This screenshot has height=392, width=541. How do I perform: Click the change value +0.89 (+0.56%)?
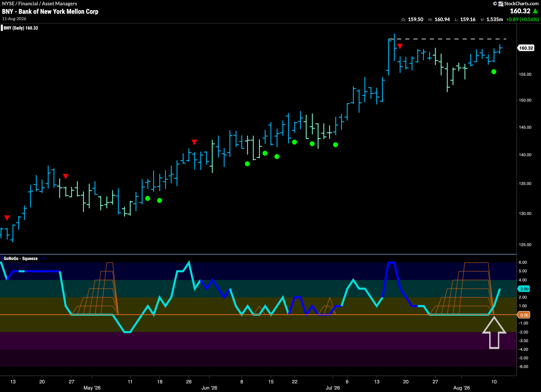pos(522,19)
